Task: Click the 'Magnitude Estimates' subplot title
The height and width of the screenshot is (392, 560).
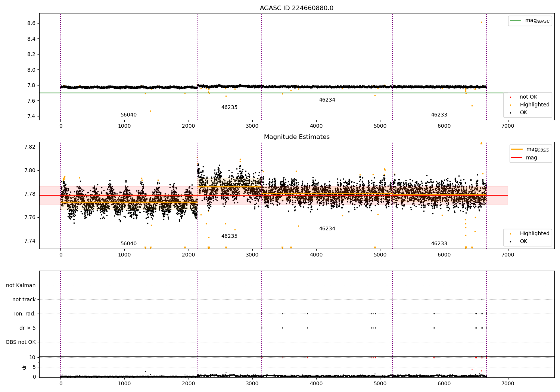Action: [296, 137]
